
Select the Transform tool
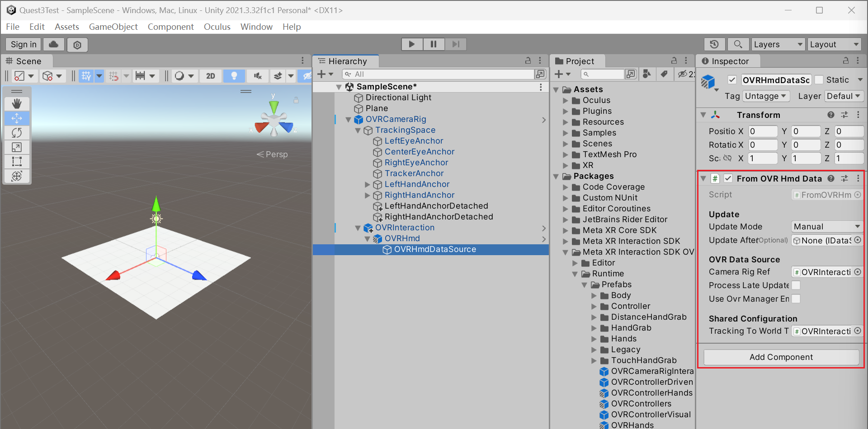click(17, 176)
